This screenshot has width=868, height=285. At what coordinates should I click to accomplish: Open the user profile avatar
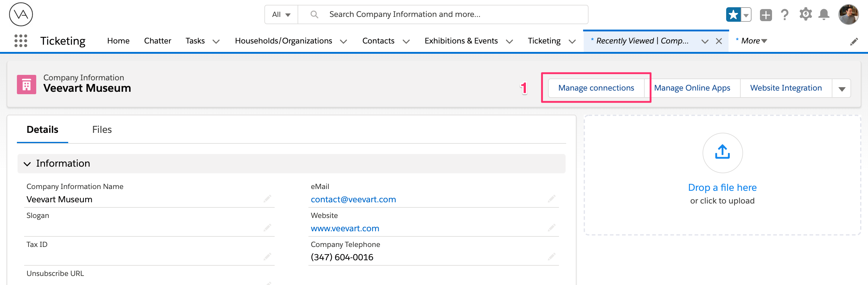[849, 14]
